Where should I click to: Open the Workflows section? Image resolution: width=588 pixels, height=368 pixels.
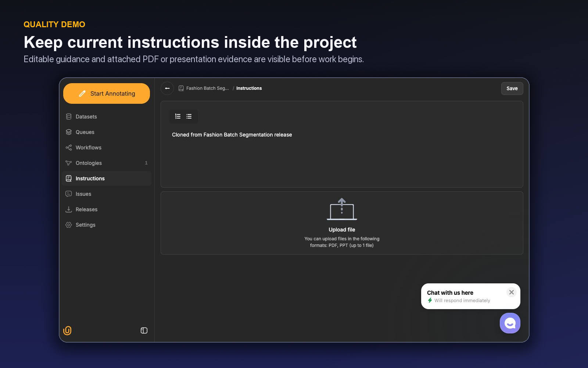107,148
